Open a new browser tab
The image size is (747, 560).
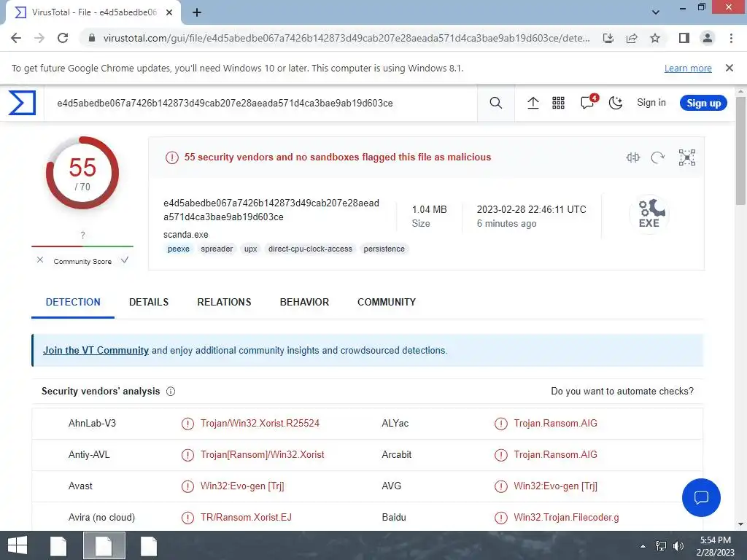point(197,12)
